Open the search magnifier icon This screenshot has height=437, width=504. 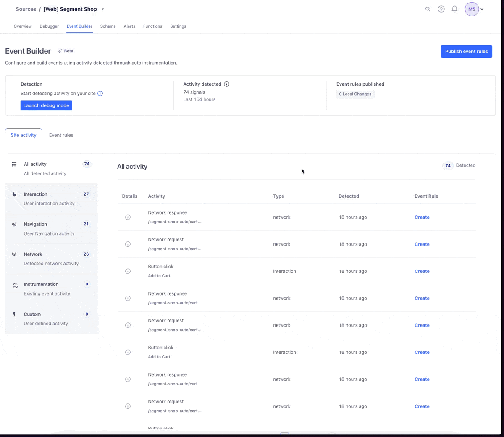pyautogui.click(x=428, y=9)
